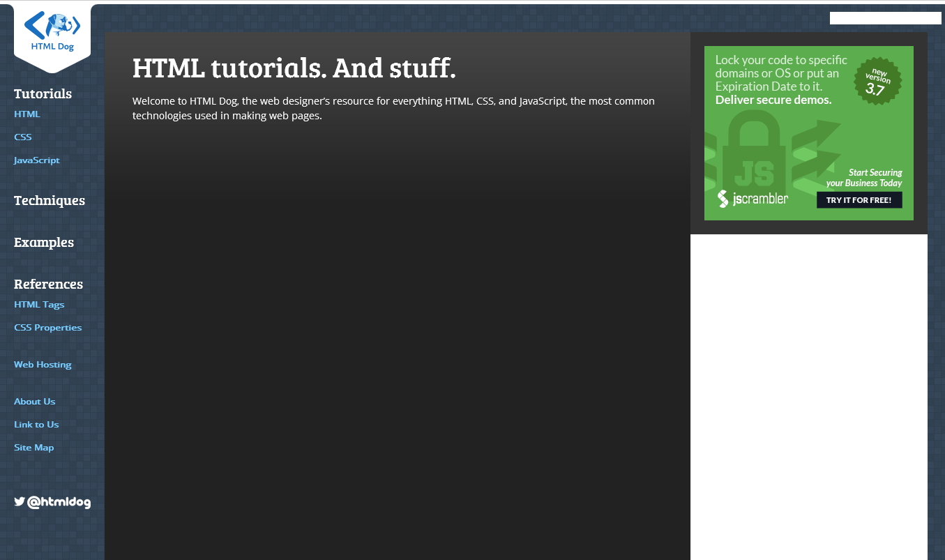Click the Welcome to HTML Dog paragraph

(393, 108)
